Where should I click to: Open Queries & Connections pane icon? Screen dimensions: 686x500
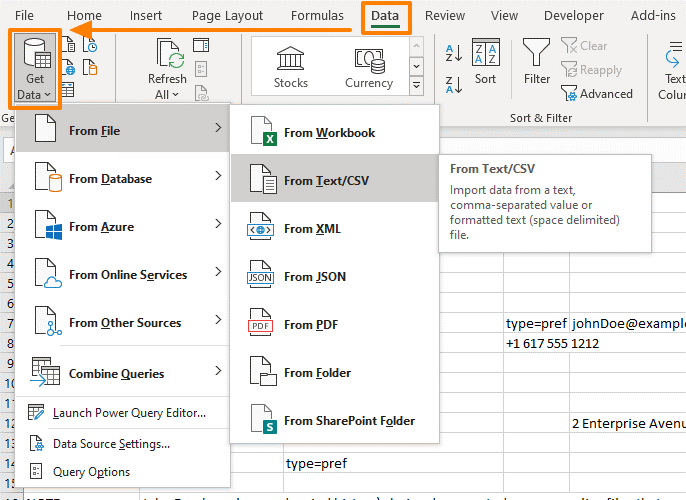click(x=201, y=45)
